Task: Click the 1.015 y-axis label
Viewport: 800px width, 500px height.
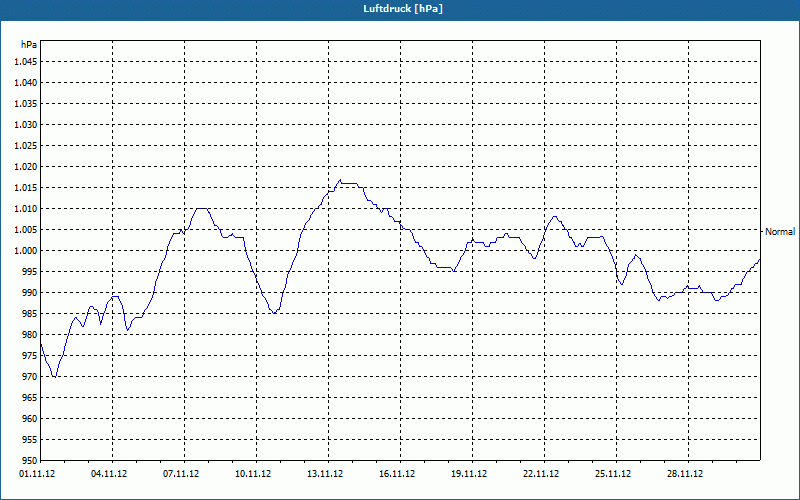Action: pyautogui.click(x=26, y=188)
